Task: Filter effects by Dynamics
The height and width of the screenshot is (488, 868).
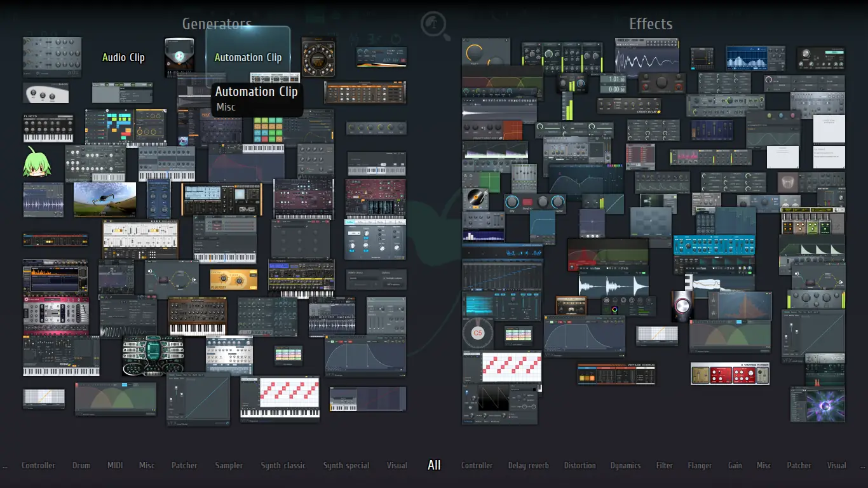Action: pos(626,465)
